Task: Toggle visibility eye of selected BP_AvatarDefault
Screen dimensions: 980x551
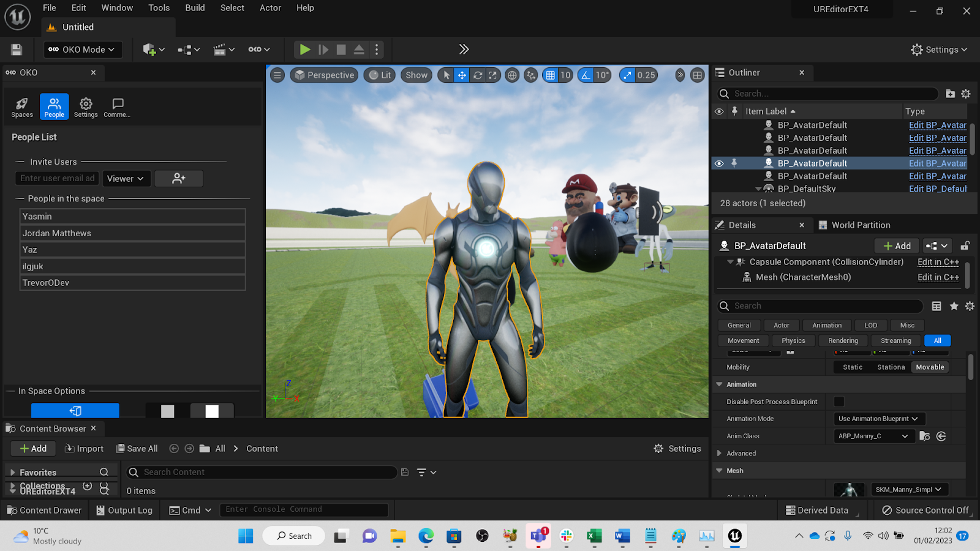Action: pyautogui.click(x=719, y=163)
